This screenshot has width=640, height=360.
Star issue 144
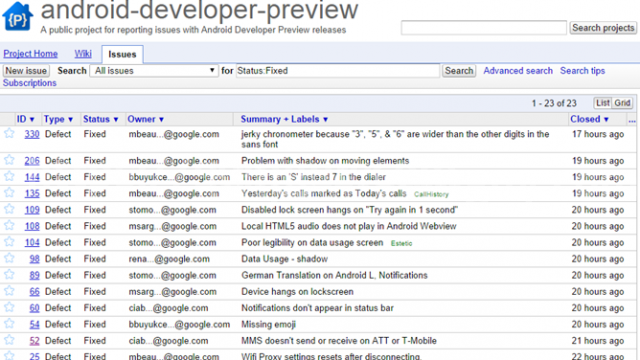click(x=9, y=176)
